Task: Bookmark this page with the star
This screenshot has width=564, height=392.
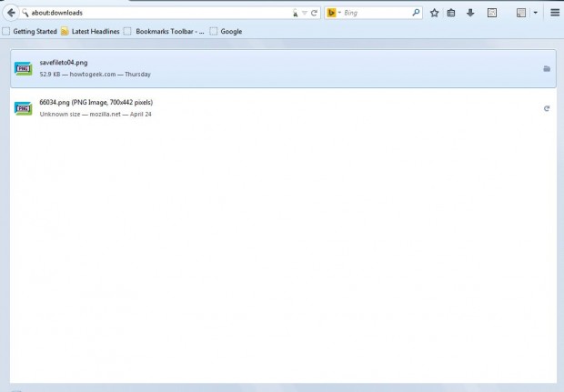Action: click(x=434, y=13)
